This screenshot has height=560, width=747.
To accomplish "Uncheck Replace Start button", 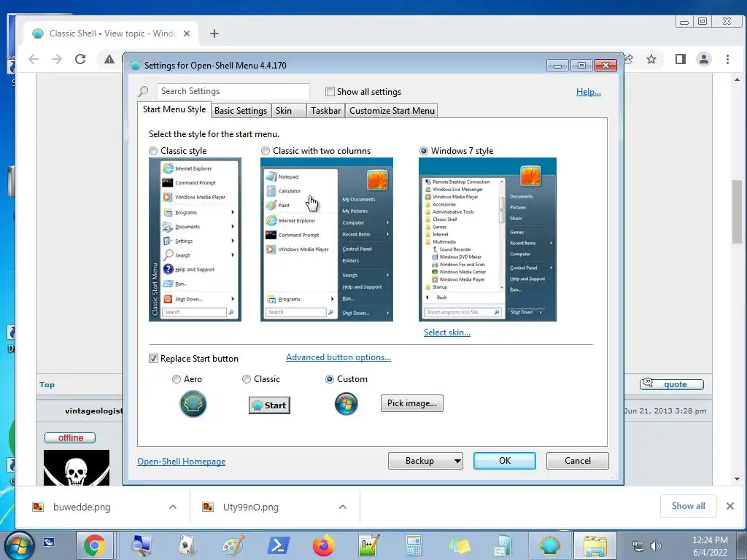I will tap(153, 359).
